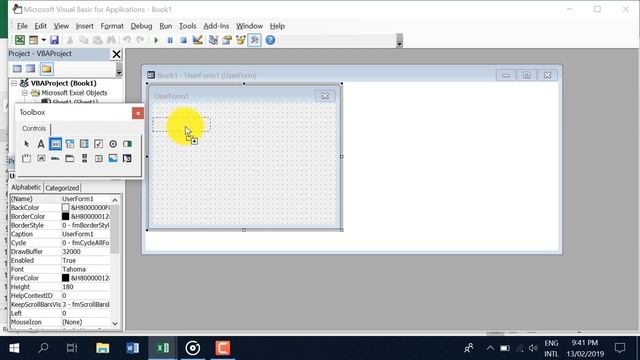
Task: Close the Project - VBAProject panel
Action: point(116,54)
